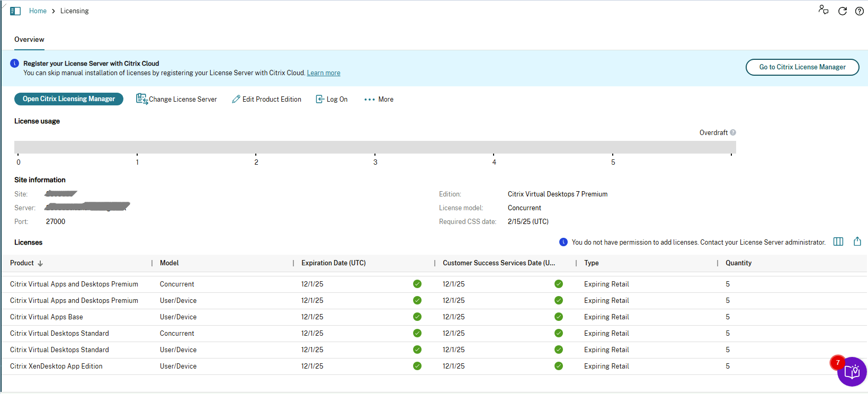Click the blue info icon in banner
The height and width of the screenshot is (394, 868).
[15, 64]
